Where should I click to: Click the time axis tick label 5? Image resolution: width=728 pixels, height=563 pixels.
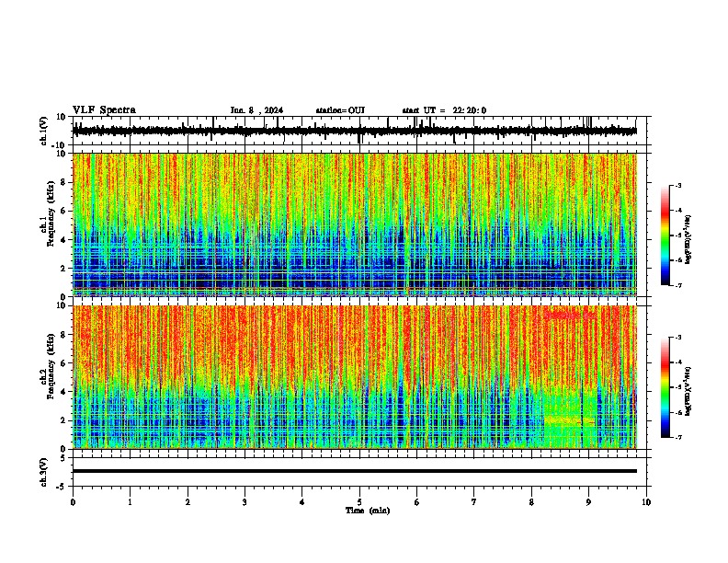point(359,502)
